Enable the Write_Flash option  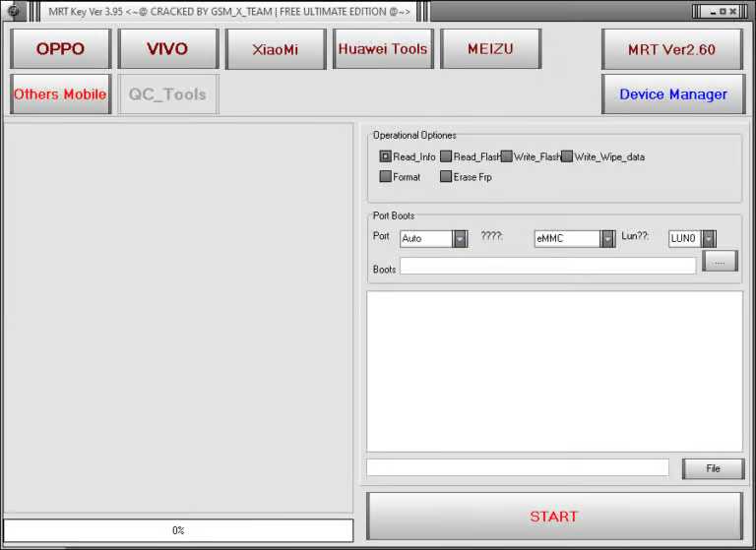(x=506, y=156)
